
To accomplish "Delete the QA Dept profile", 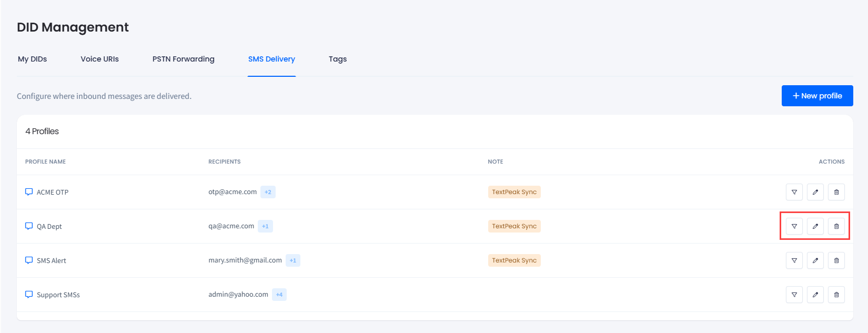I will (x=836, y=226).
